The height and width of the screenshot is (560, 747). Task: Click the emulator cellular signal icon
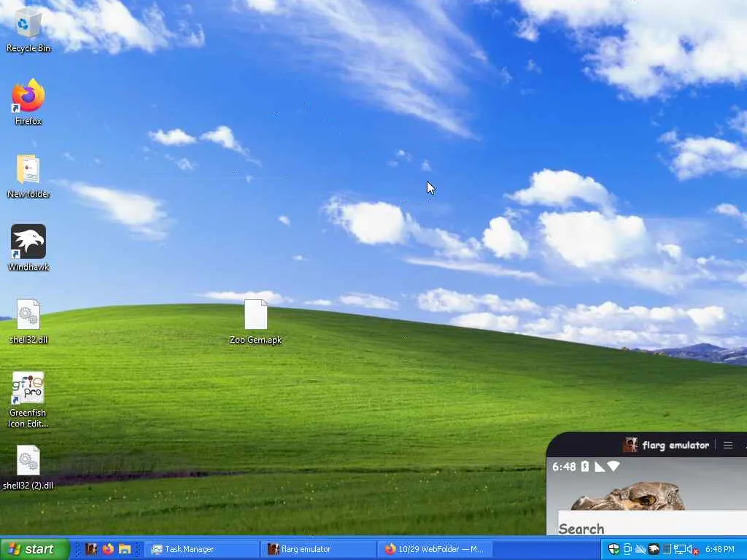(x=600, y=467)
